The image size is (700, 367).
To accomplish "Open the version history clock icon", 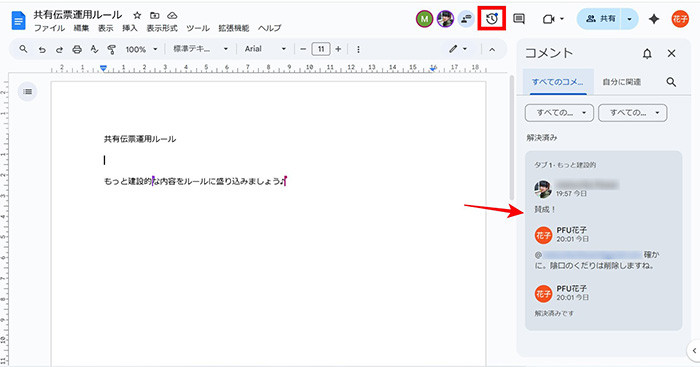I will (x=492, y=19).
